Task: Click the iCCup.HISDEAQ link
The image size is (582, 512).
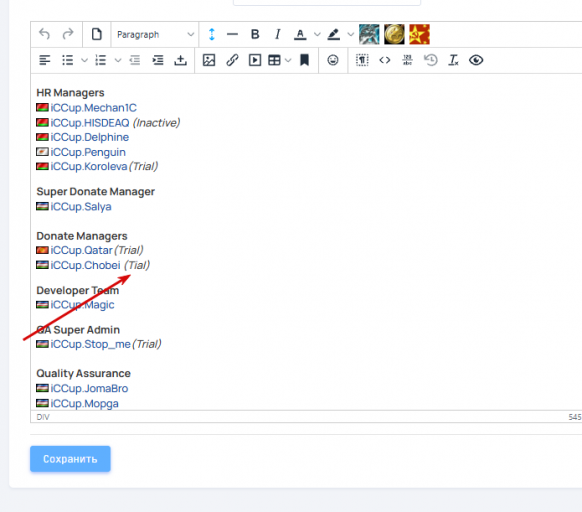Action: pos(90,123)
